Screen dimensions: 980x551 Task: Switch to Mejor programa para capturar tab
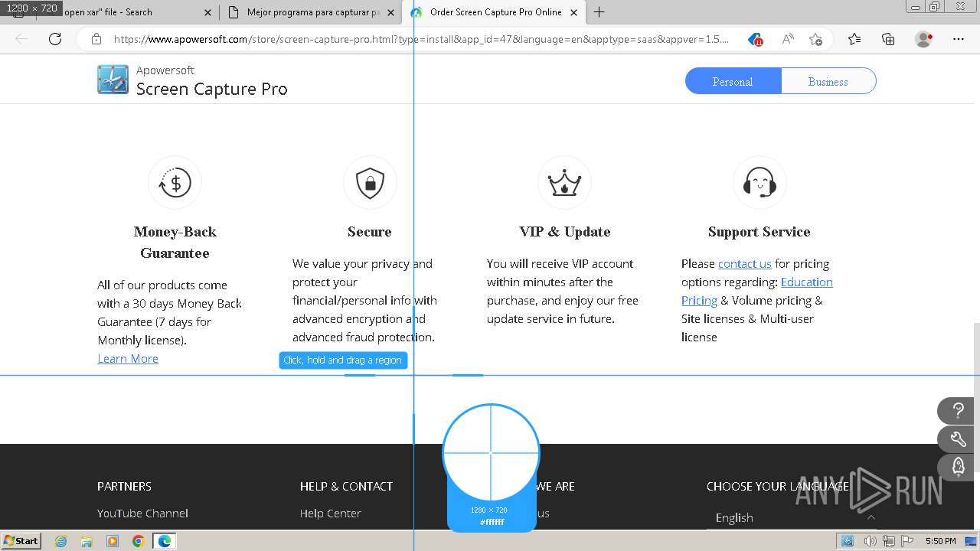[310, 12]
